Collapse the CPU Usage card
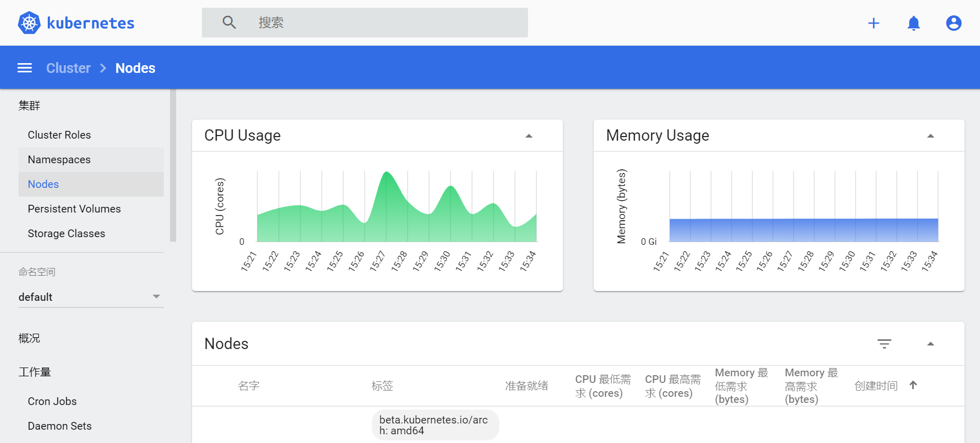This screenshot has width=980, height=443. click(529, 136)
